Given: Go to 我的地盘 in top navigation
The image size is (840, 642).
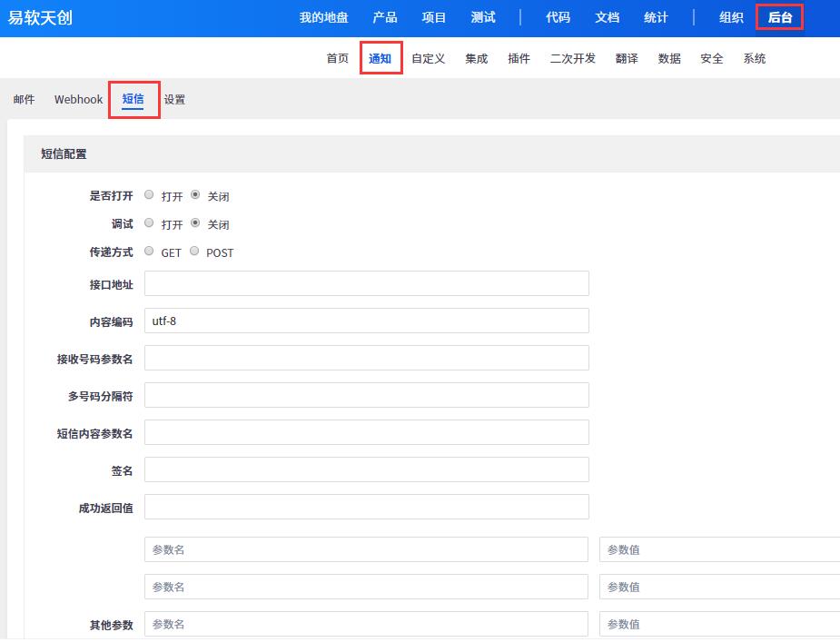Looking at the screenshot, I should [323, 17].
